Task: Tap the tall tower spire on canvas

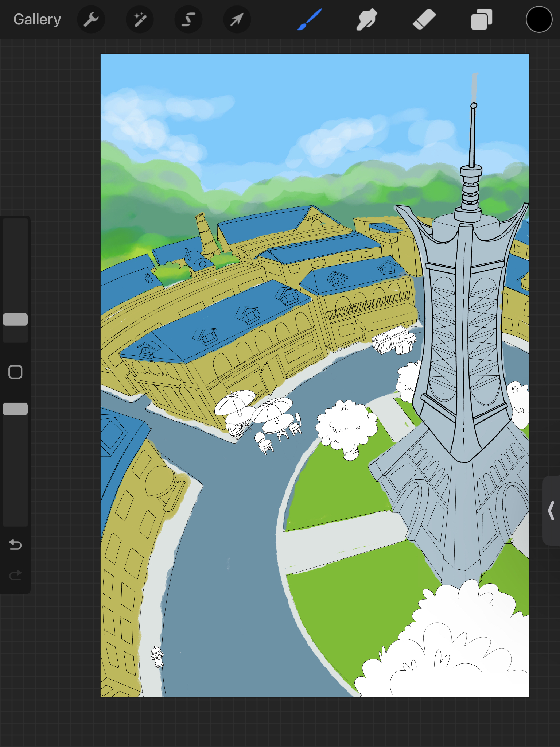Action: click(x=472, y=139)
